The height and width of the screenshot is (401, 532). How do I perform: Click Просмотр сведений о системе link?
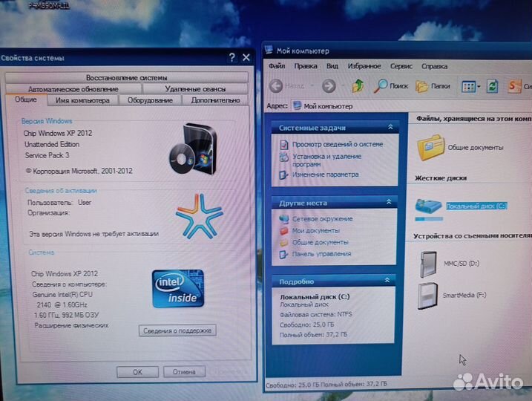[338, 144]
